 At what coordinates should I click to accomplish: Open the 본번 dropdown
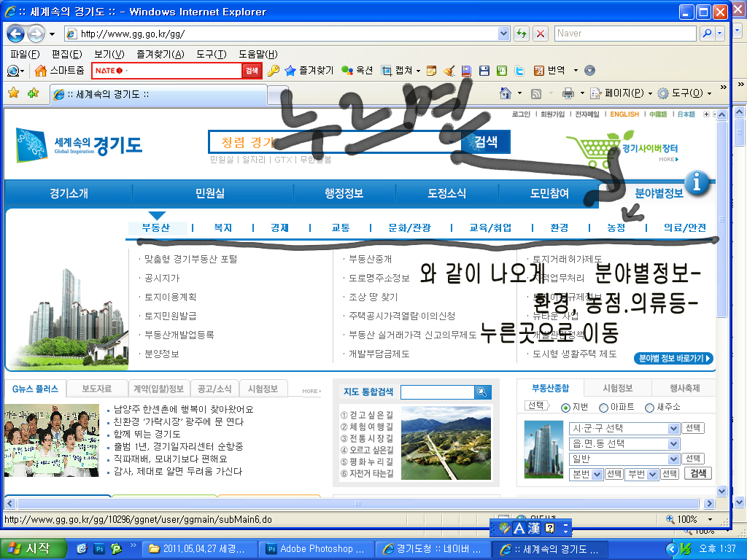click(x=587, y=474)
